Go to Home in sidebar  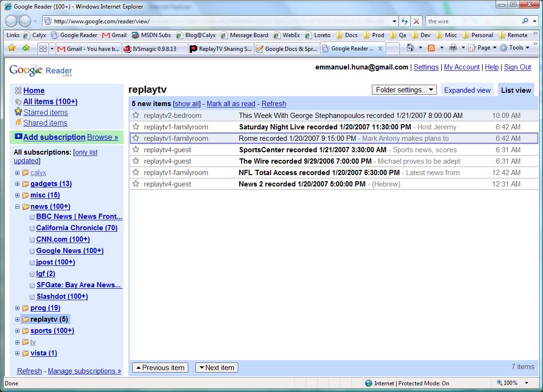[34, 90]
